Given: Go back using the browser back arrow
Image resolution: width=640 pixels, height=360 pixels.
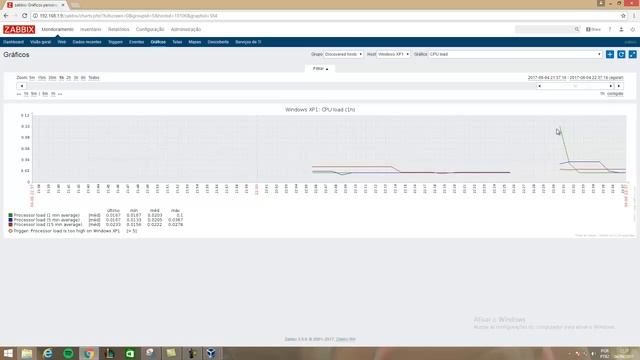Looking at the screenshot, I should [6, 16].
